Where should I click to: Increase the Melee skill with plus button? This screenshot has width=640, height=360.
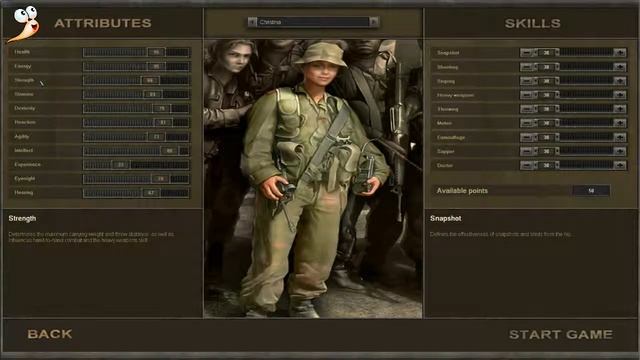click(x=620, y=123)
